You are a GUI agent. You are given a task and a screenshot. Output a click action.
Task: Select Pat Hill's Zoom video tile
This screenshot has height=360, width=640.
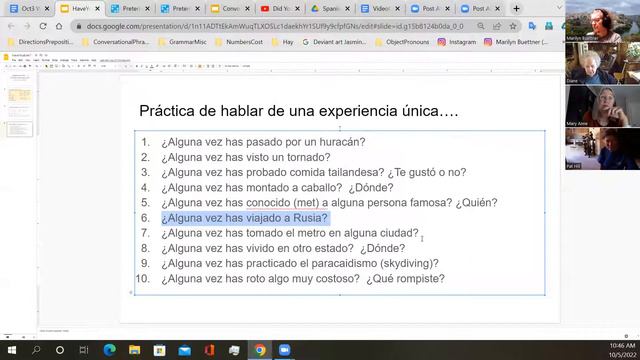tap(602, 149)
